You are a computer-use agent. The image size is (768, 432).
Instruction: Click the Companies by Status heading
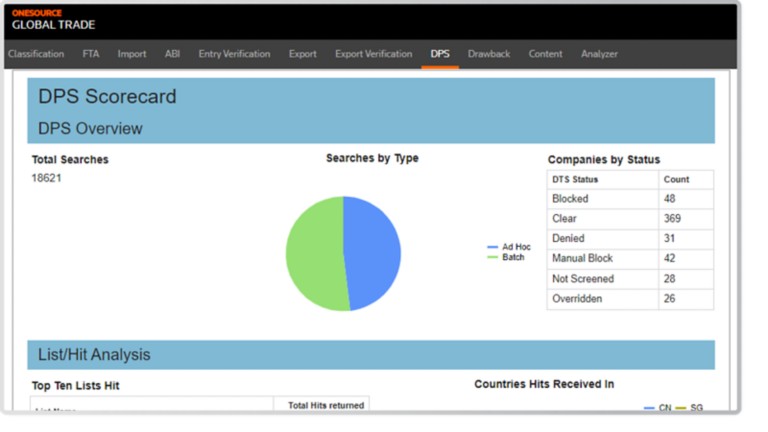point(604,160)
